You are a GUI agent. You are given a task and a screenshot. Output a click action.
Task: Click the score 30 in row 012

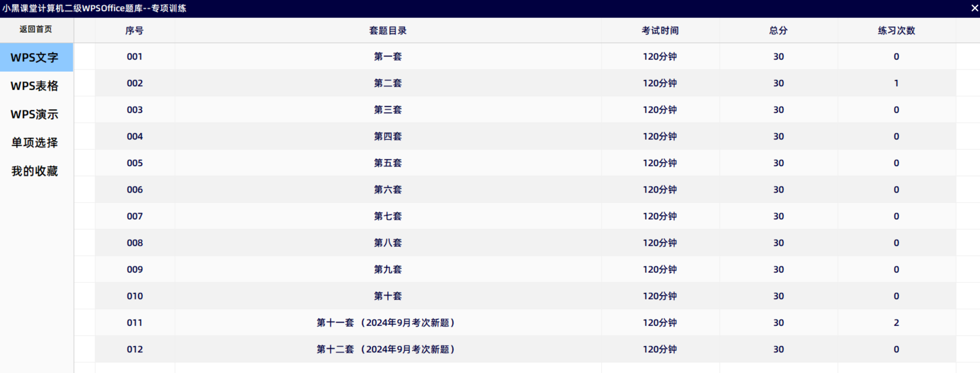pyautogui.click(x=778, y=349)
